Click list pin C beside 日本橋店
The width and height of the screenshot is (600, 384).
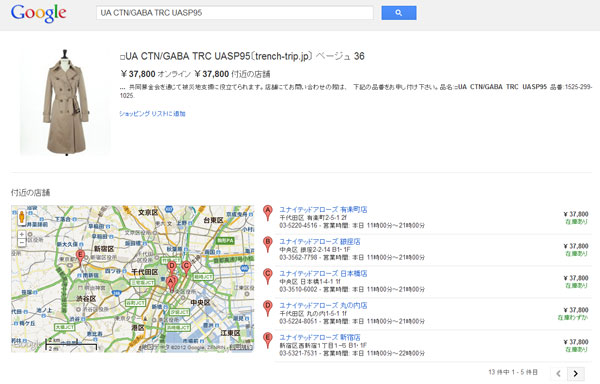tap(267, 277)
